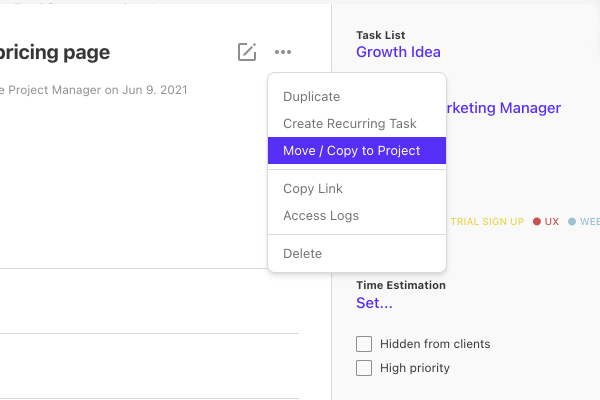The height and width of the screenshot is (400, 600).
Task: Select Move / Copy to Project
Action: pyautogui.click(x=357, y=150)
